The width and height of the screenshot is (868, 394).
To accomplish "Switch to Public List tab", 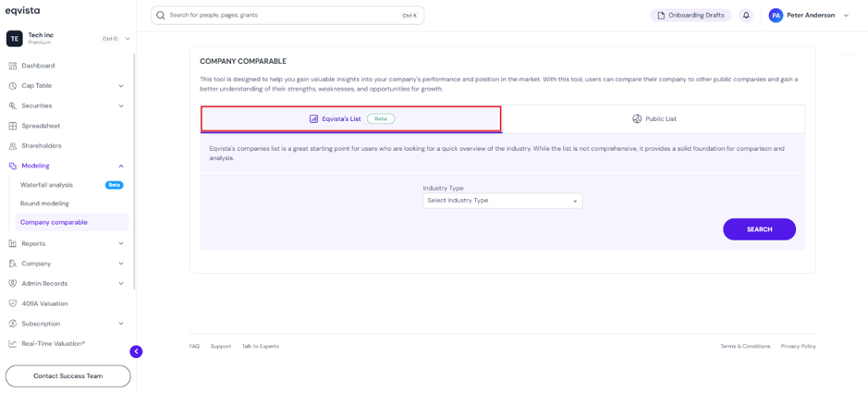I will pos(654,119).
